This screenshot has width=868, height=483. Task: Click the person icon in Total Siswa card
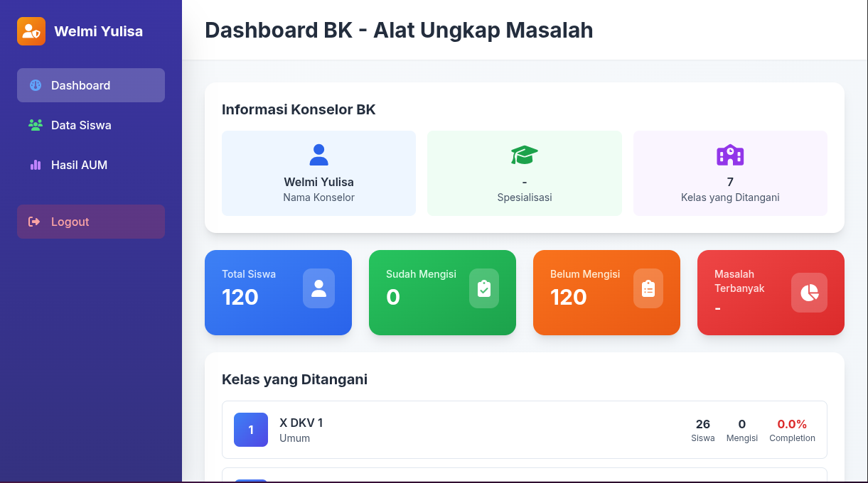coord(318,288)
